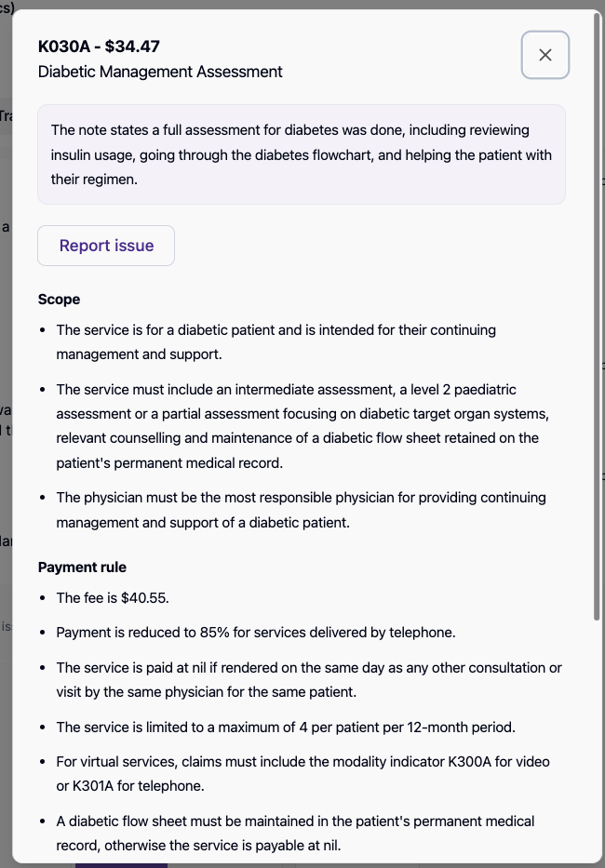The width and height of the screenshot is (605, 868).
Task: Click the 85% telephone payment rule
Action: [256, 633]
